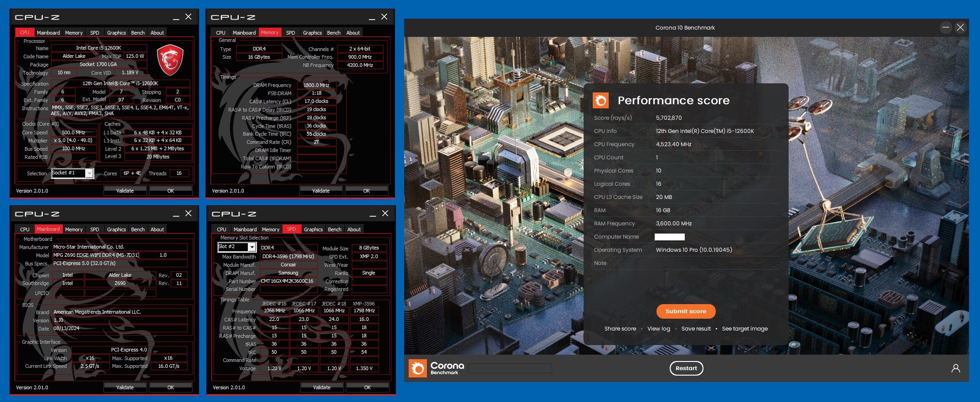Click the Threads value 16

pyautogui.click(x=179, y=173)
